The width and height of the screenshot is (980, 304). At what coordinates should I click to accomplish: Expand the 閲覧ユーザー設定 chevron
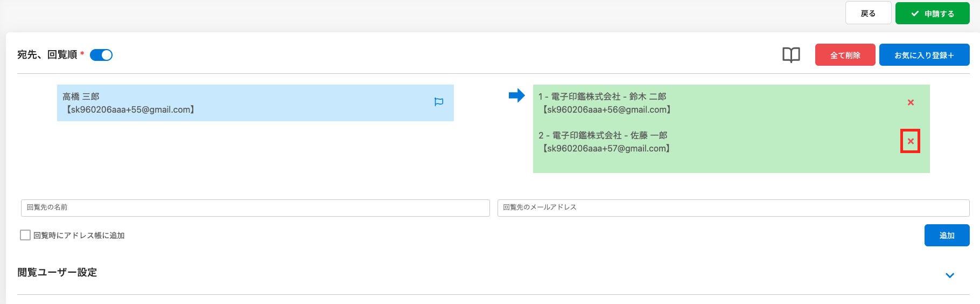[950, 275]
